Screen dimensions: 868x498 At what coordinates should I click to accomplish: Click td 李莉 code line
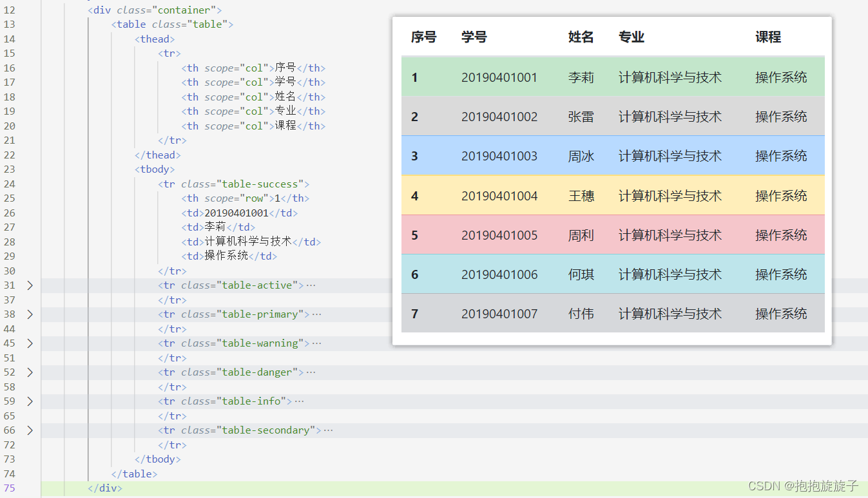click(x=218, y=227)
